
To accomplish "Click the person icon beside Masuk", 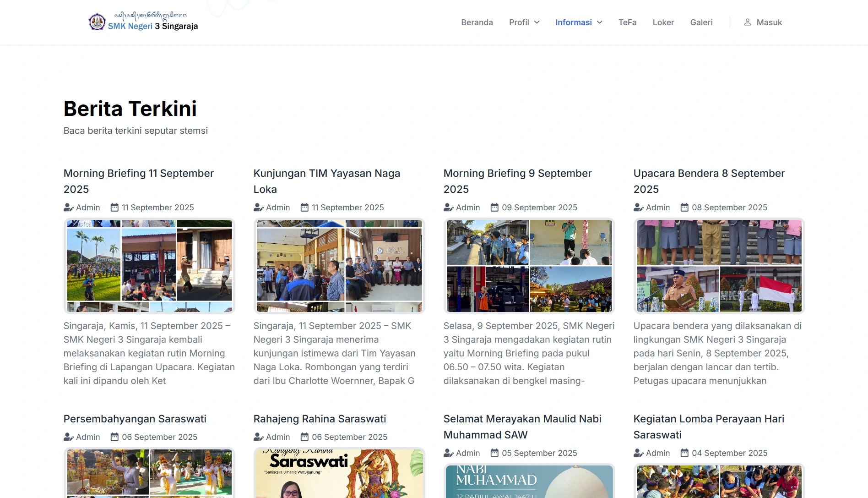I will [748, 22].
